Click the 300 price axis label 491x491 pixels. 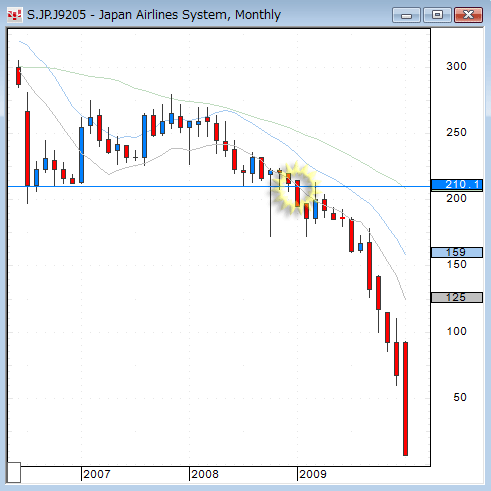456,66
